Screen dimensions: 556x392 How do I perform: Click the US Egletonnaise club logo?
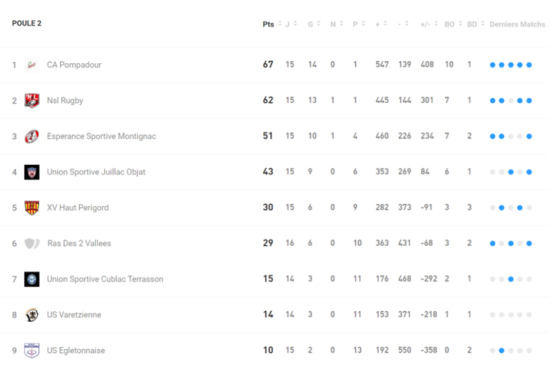pos(31,351)
